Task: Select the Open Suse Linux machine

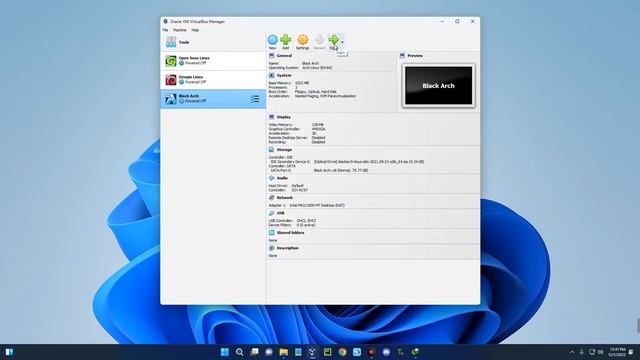Action: tap(213, 61)
